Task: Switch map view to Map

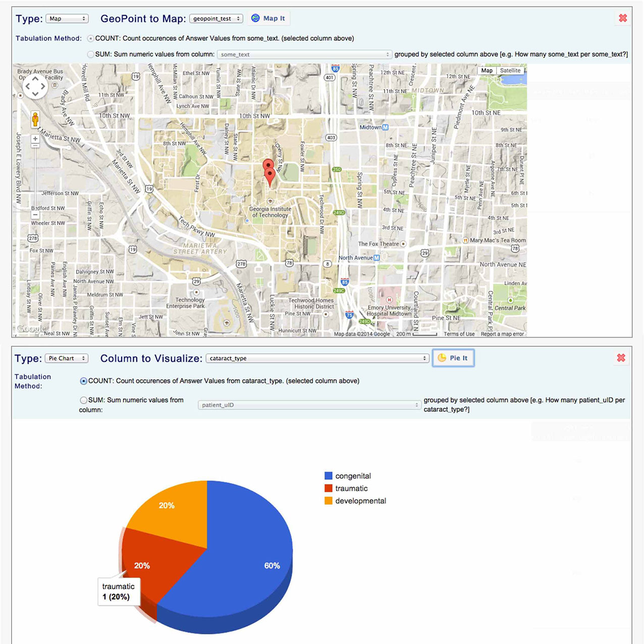Action: pos(487,71)
